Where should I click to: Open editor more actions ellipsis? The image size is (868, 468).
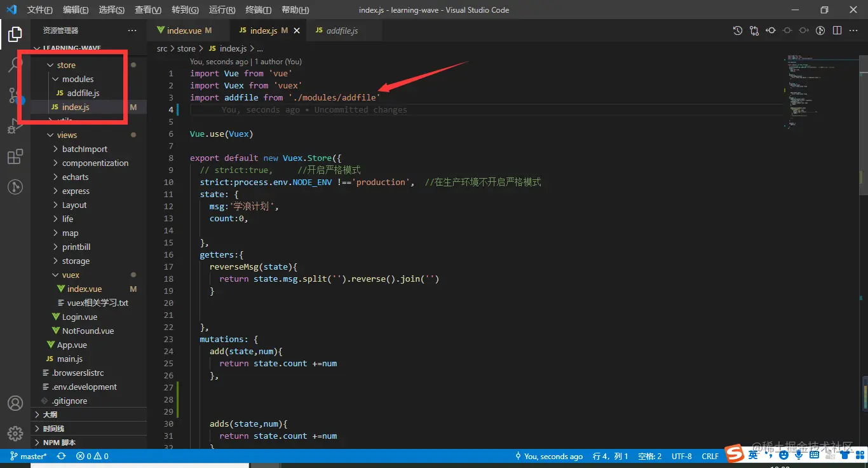pos(853,31)
